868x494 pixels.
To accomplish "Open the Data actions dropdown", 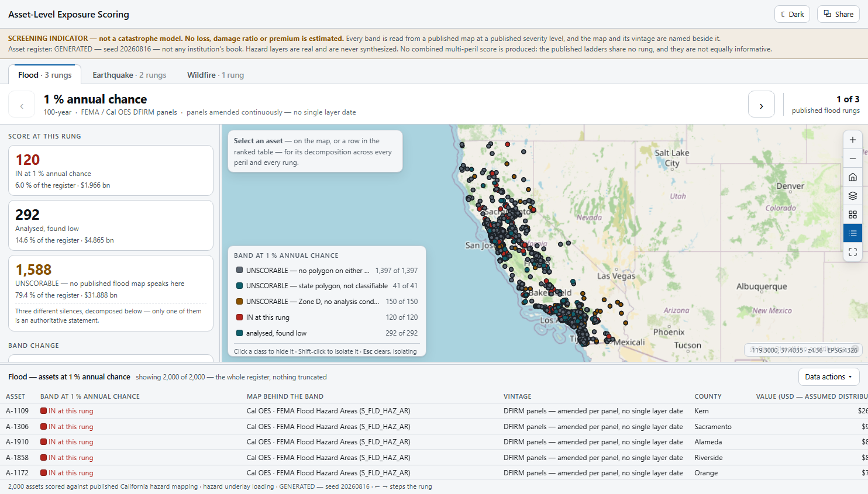I will coord(829,377).
